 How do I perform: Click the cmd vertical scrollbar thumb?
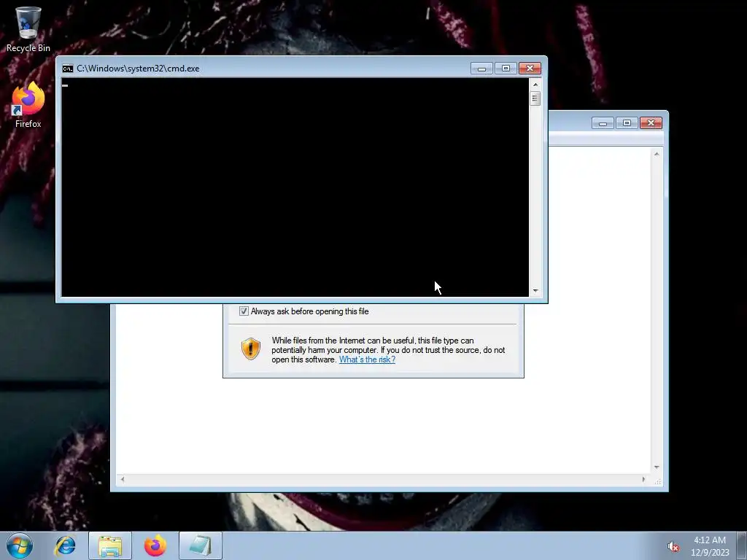[535, 98]
